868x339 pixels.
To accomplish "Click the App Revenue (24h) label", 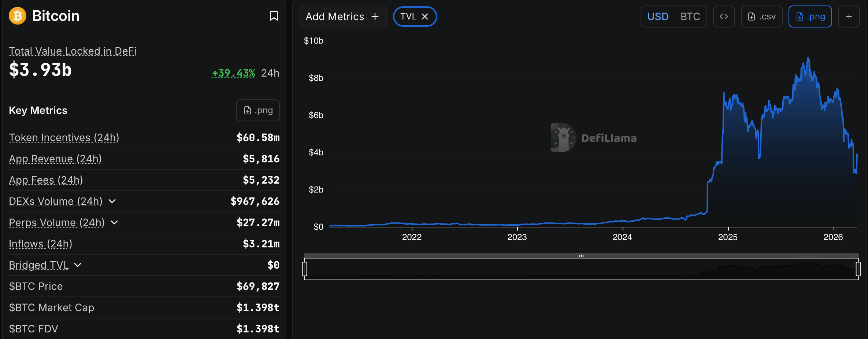I will point(55,159).
